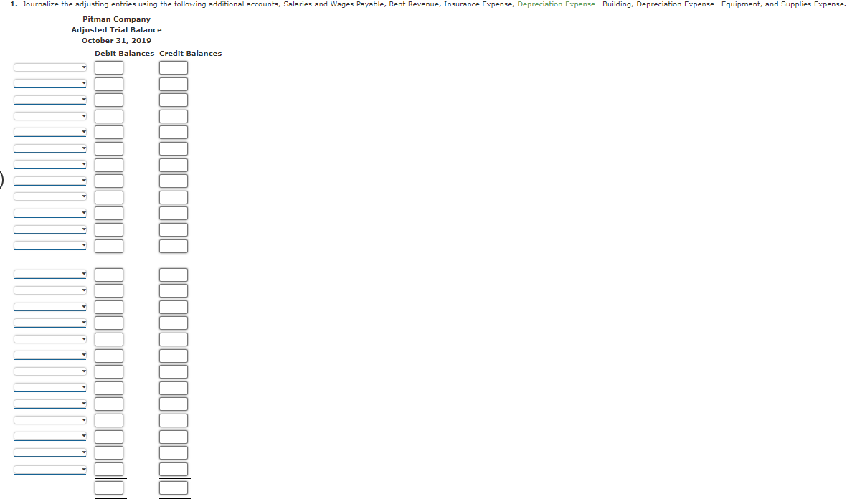Open the first account dropdown of the lower group

point(50,275)
